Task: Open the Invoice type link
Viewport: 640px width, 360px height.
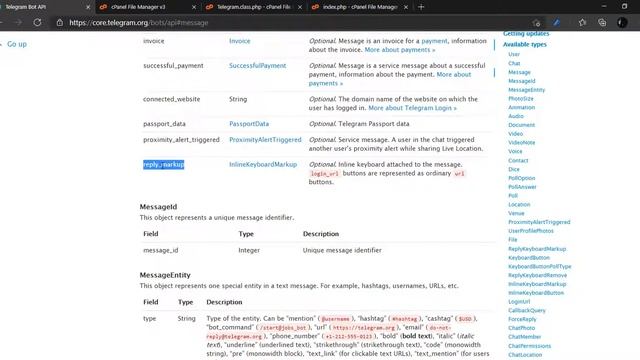Action: [240, 41]
